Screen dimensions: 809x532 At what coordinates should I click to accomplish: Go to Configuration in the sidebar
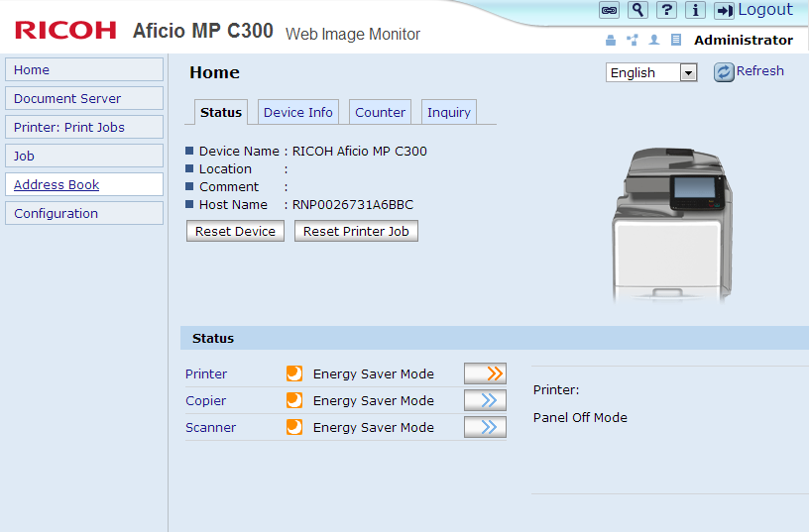[57, 213]
